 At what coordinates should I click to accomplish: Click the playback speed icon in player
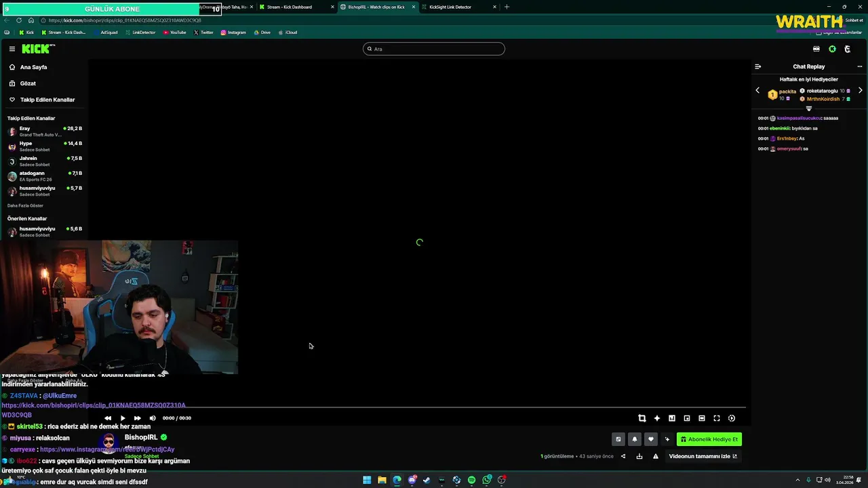[x=732, y=418]
